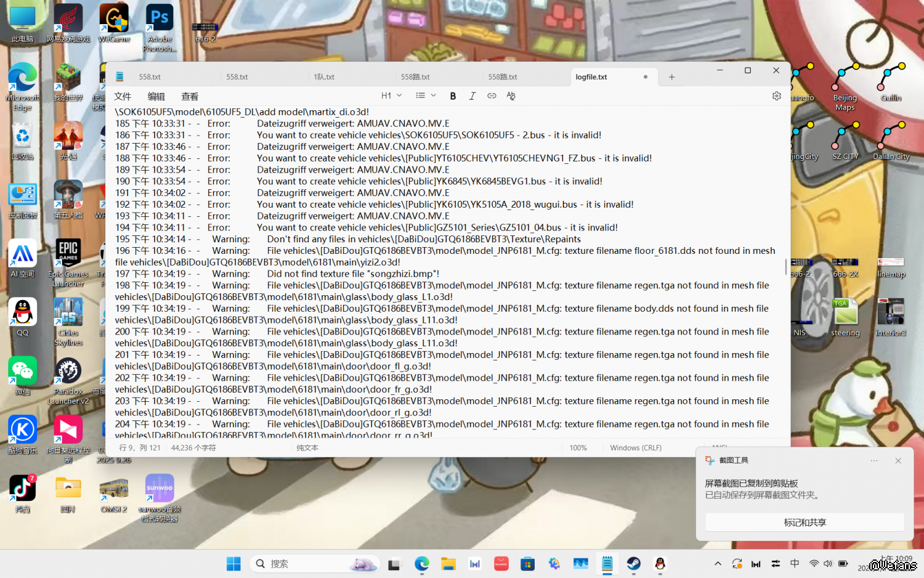
Task: Open the 文件 menu
Action: [x=123, y=97]
